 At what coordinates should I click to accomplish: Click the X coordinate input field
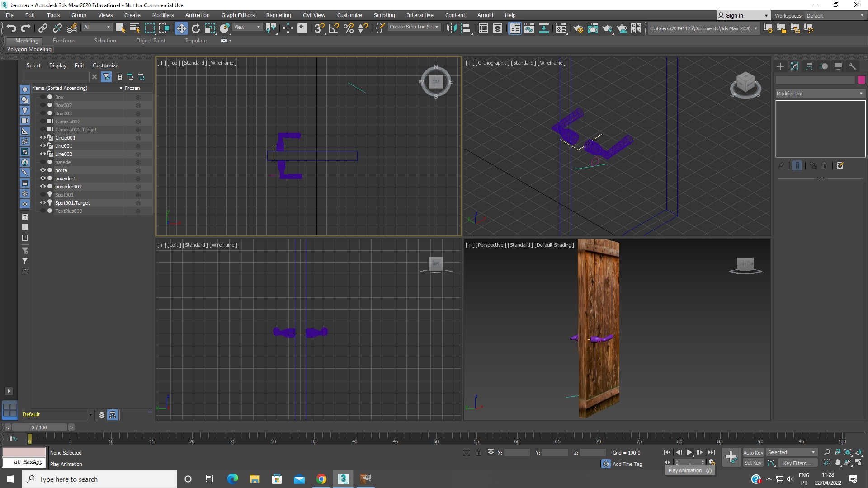[x=517, y=452]
